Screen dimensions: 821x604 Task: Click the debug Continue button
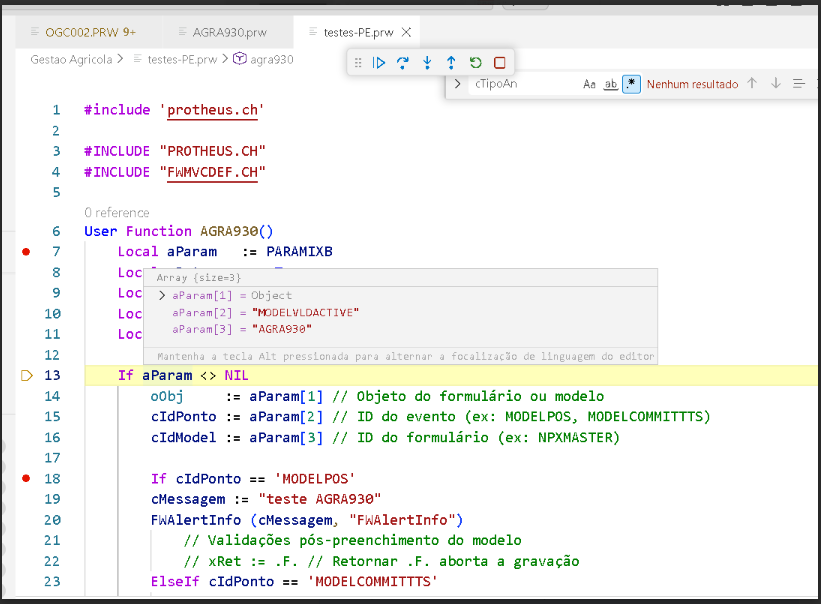(x=379, y=63)
